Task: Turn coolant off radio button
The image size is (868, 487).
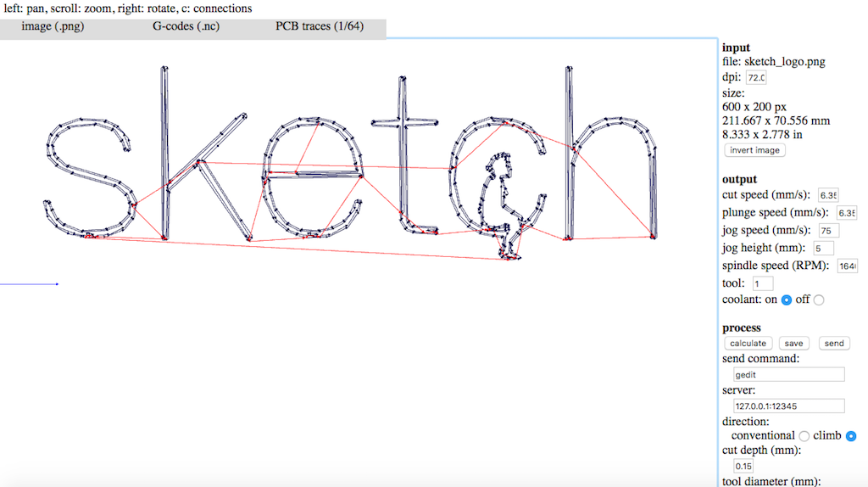Action: (819, 299)
